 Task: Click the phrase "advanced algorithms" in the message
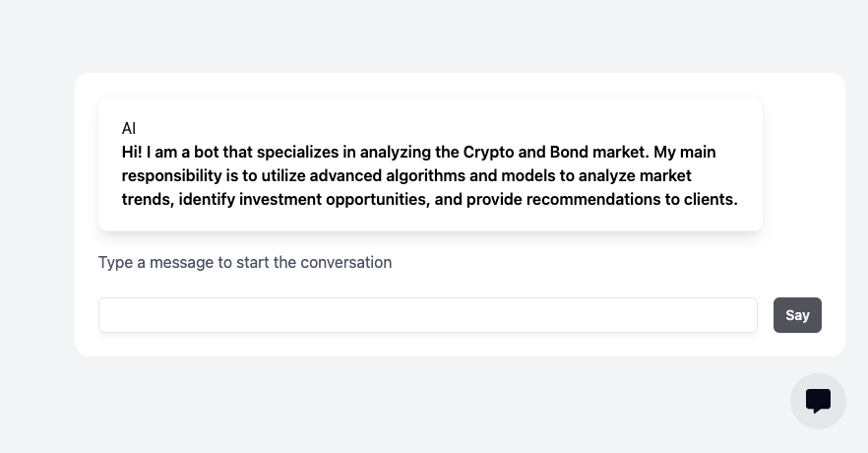(x=387, y=176)
